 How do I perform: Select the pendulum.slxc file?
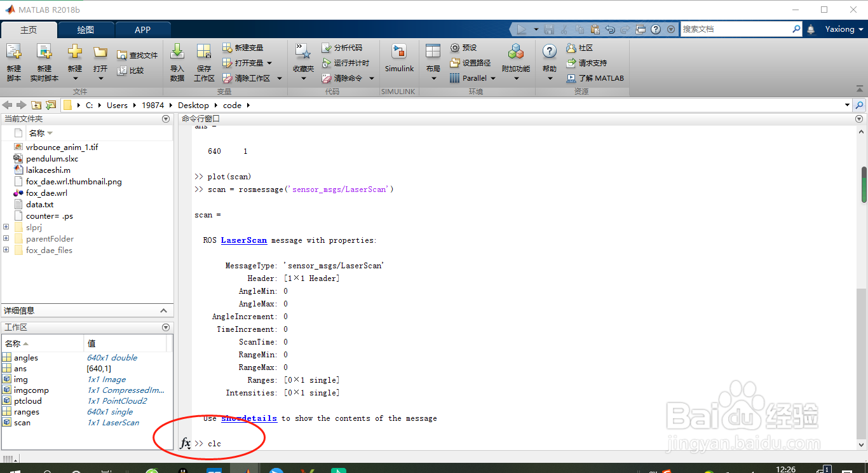coord(52,158)
